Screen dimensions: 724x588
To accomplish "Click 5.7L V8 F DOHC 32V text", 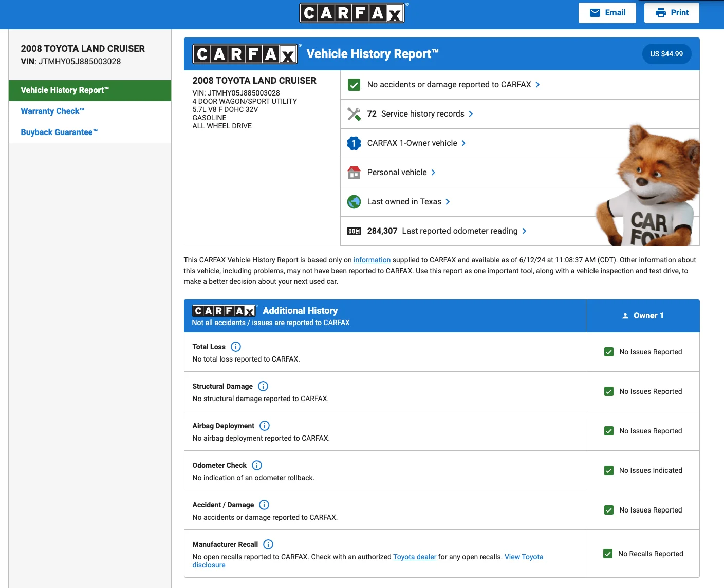I will click(x=225, y=109).
